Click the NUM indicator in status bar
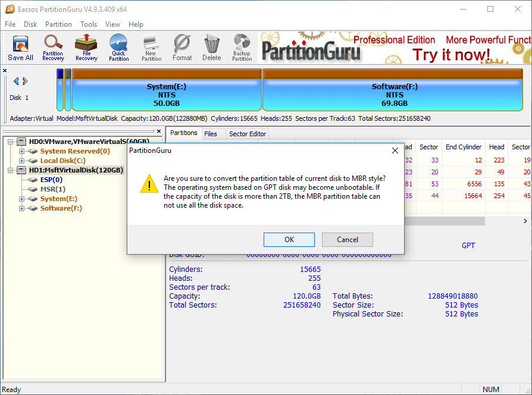532x395 pixels. point(490,389)
